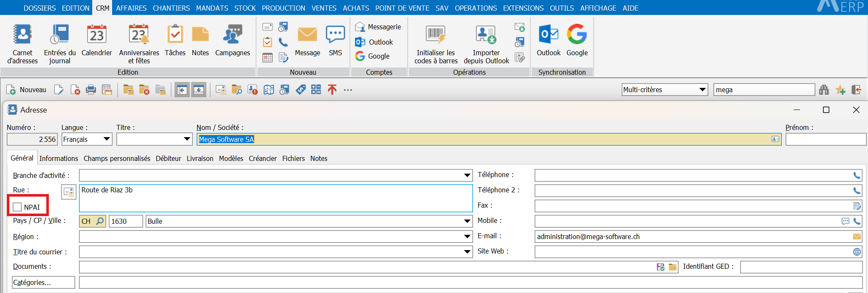
Task: Switch to the Champs personnalisés tab
Action: click(x=117, y=158)
